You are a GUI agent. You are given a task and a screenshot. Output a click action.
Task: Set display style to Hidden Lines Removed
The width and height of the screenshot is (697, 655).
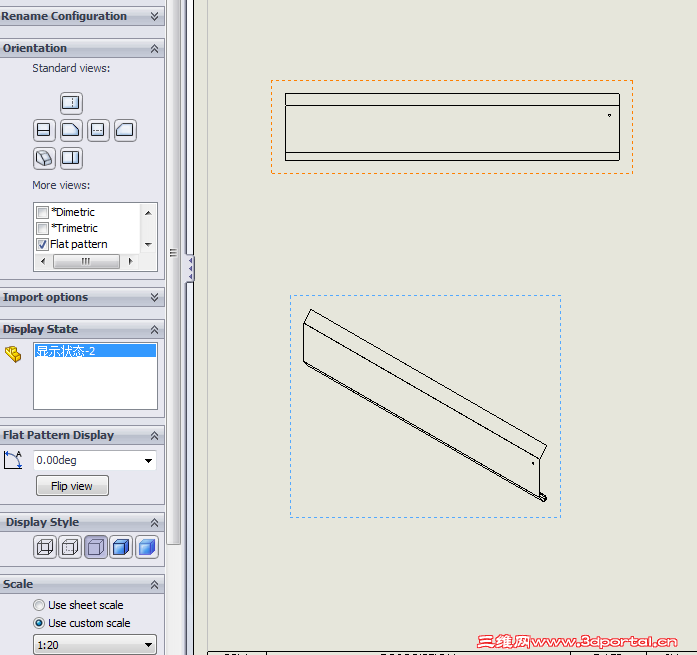96,547
